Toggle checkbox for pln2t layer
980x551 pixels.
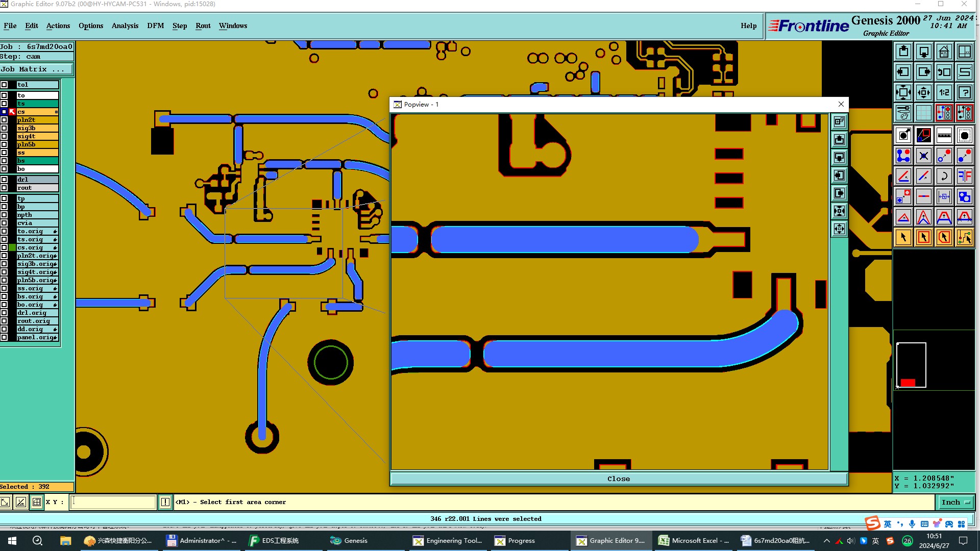click(4, 120)
